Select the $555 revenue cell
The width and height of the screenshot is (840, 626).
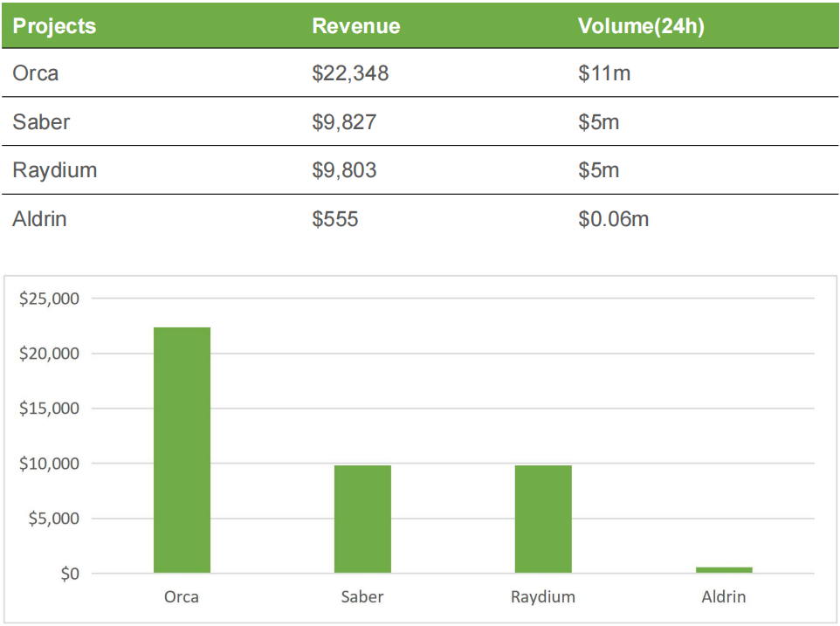[335, 219]
